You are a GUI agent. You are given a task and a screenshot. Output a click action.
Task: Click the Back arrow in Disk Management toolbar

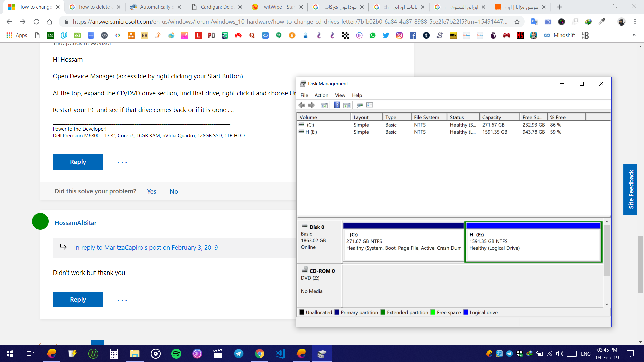click(x=302, y=105)
